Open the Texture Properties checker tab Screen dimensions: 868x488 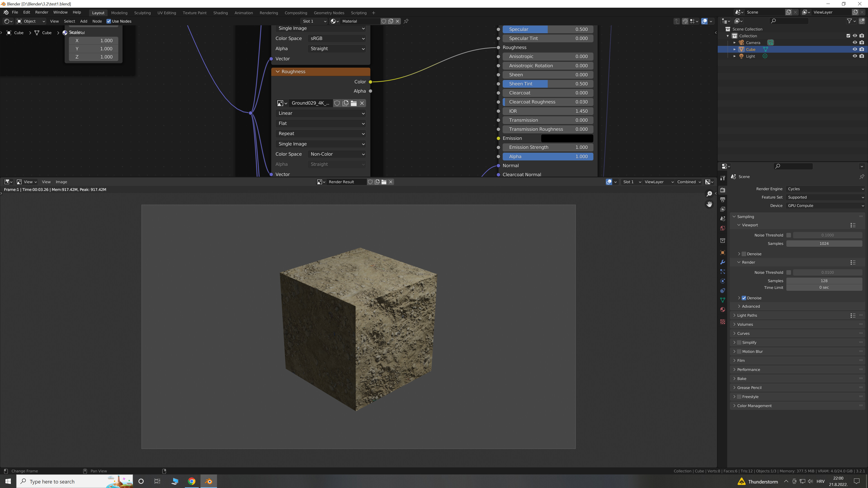tap(722, 322)
